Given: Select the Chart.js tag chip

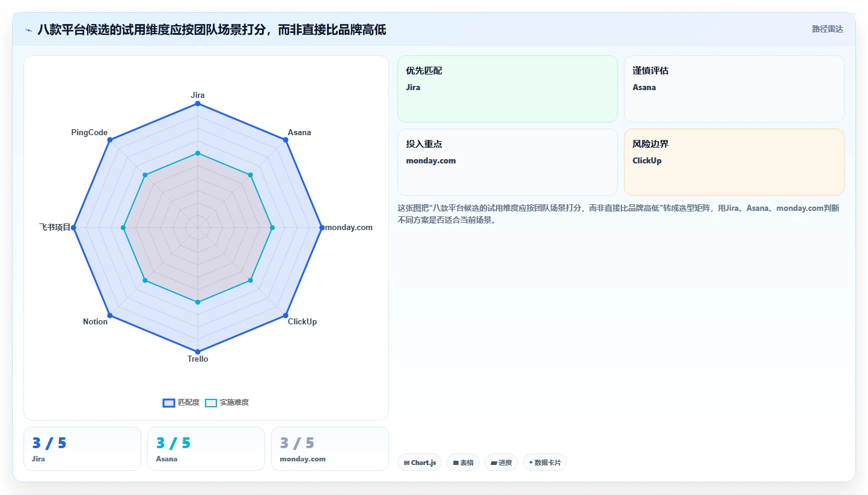Looking at the screenshot, I should coord(420,463).
